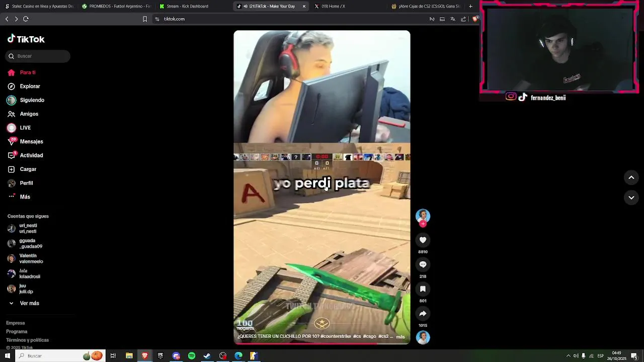Pause the playing TikTok video
The height and width of the screenshot is (362, 644).
click(x=322, y=187)
